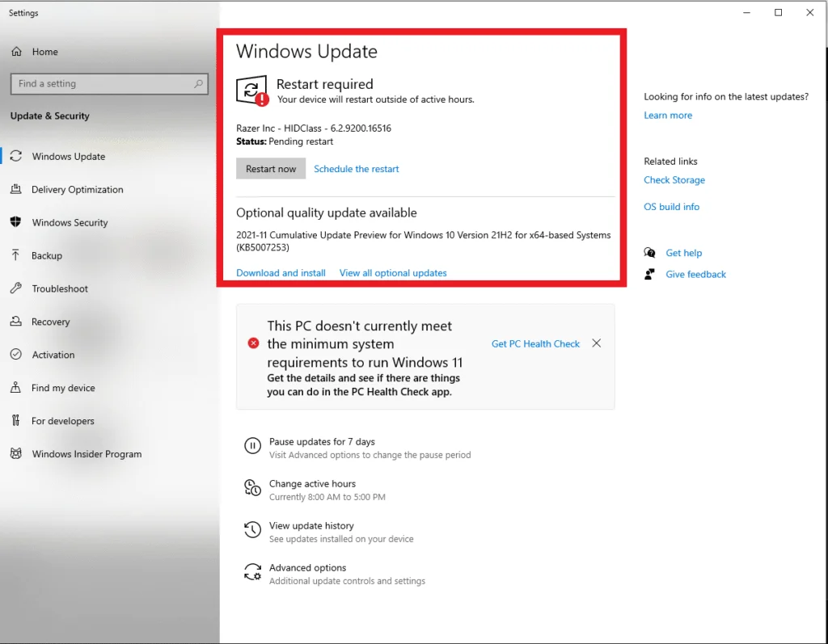Open the Activation settings page
Viewport: 828px width, 644px height.
(53, 355)
